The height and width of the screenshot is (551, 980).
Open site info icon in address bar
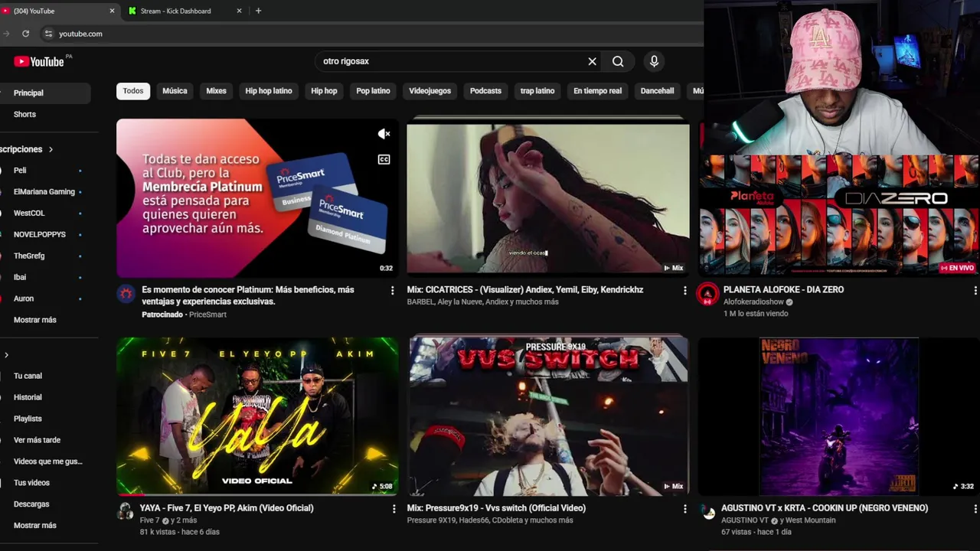tap(48, 34)
